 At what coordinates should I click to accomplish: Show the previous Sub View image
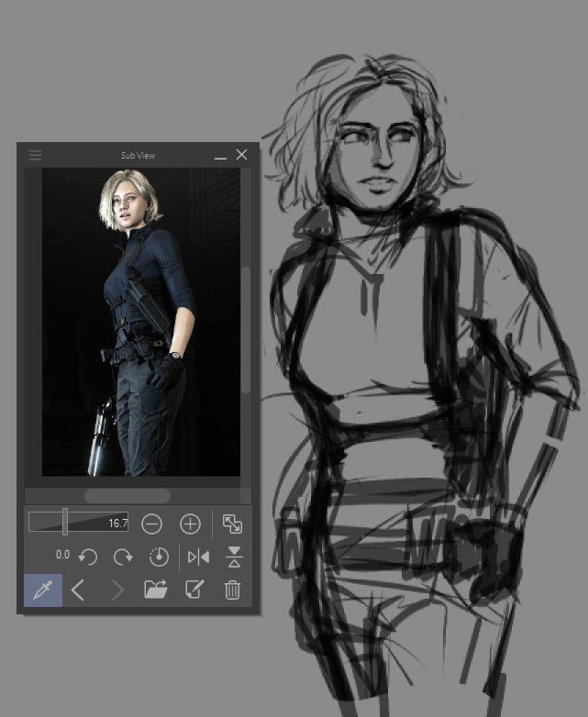(78, 590)
